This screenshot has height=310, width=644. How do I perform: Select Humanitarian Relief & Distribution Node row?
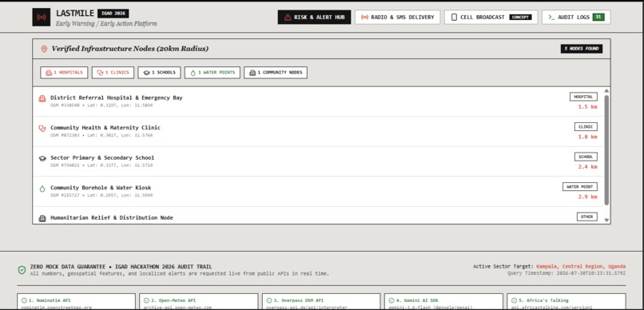(x=318, y=215)
